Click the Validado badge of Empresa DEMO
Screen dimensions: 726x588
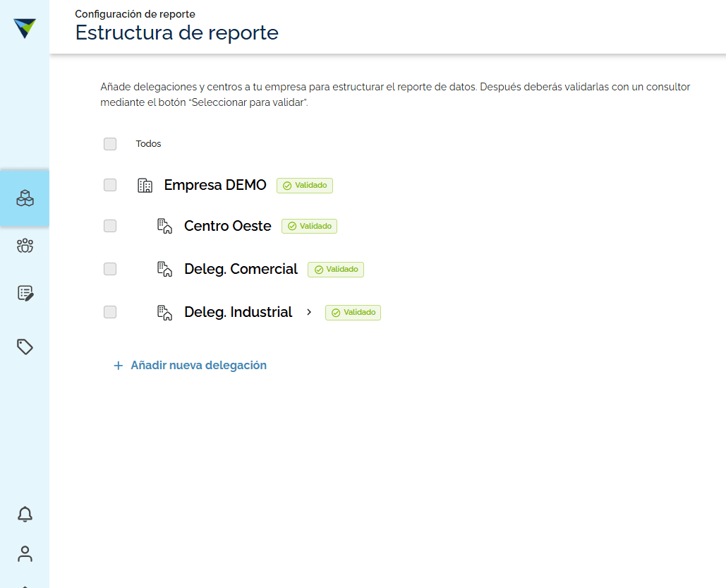(x=305, y=186)
